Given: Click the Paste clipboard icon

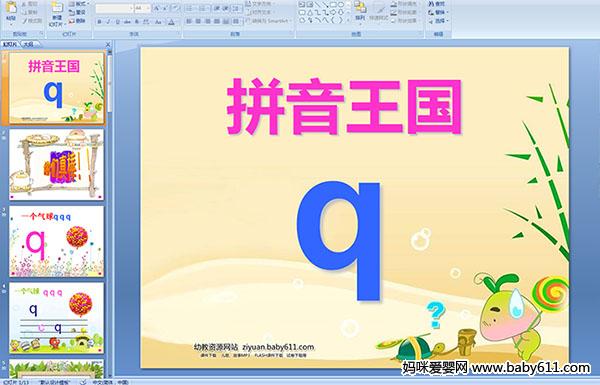Looking at the screenshot, I should [x=11, y=8].
